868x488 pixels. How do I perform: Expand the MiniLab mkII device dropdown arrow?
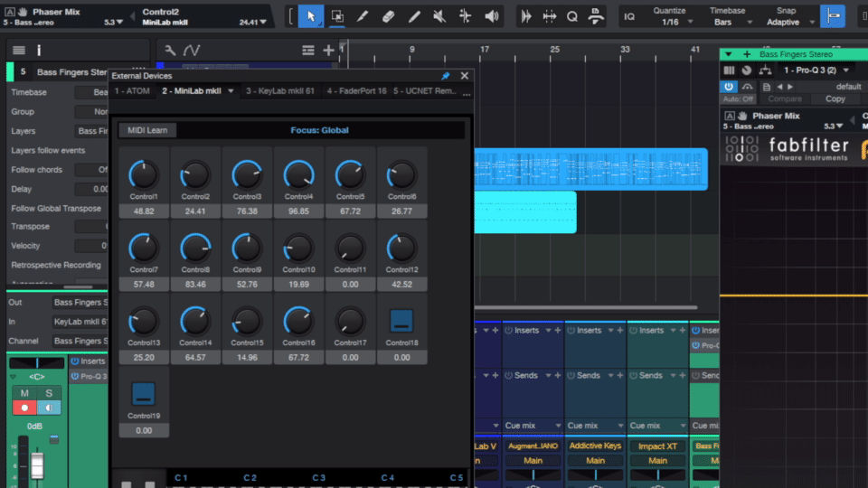(231, 91)
